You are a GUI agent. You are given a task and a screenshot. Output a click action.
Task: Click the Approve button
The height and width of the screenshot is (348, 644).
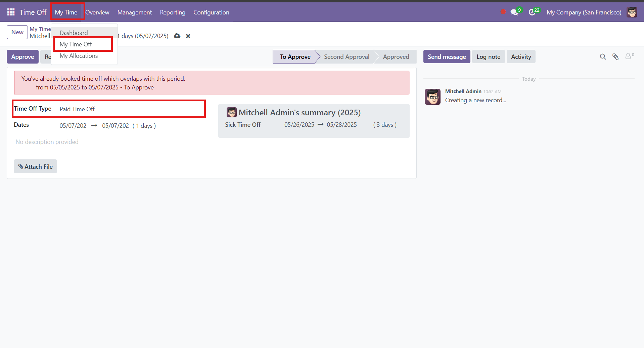coord(22,56)
